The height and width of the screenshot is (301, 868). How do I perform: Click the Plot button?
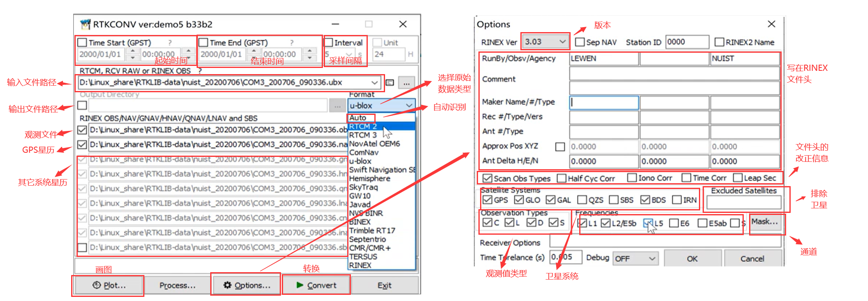tap(108, 285)
